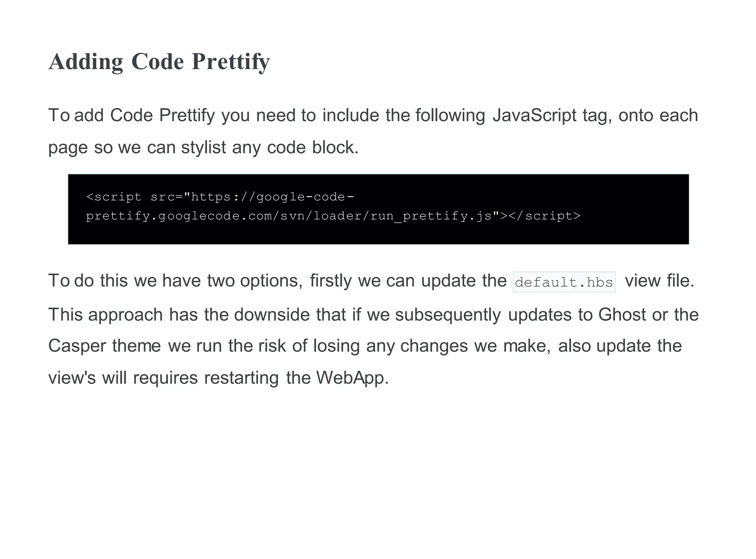756x559 pixels.
Task: Click the word 'JavaScript' in first paragraph
Action: pyautogui.click(x=534, y=115)
